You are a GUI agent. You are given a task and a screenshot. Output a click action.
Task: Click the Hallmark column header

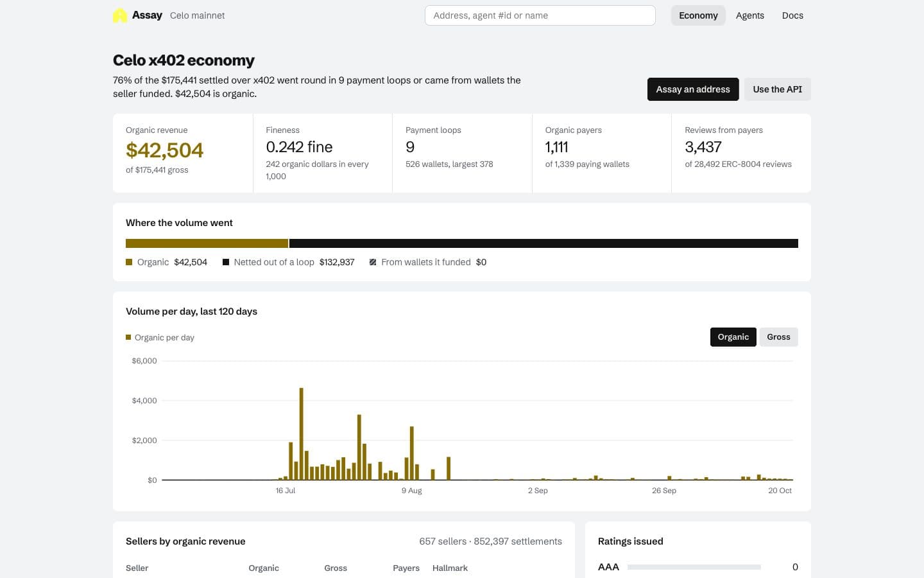(450, 568)
